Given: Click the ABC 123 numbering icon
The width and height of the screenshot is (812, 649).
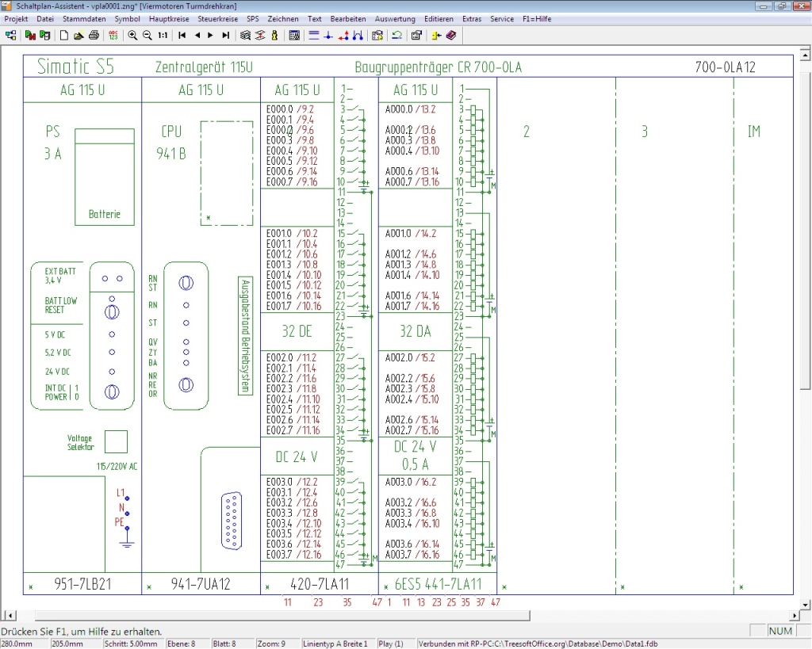Looking at the screenshot, I should (113, 35).
